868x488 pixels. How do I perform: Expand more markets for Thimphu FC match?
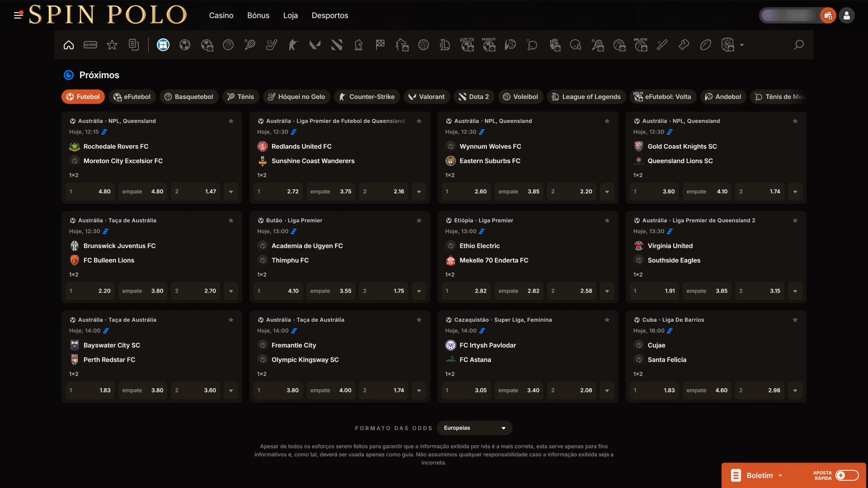[419, 291]
